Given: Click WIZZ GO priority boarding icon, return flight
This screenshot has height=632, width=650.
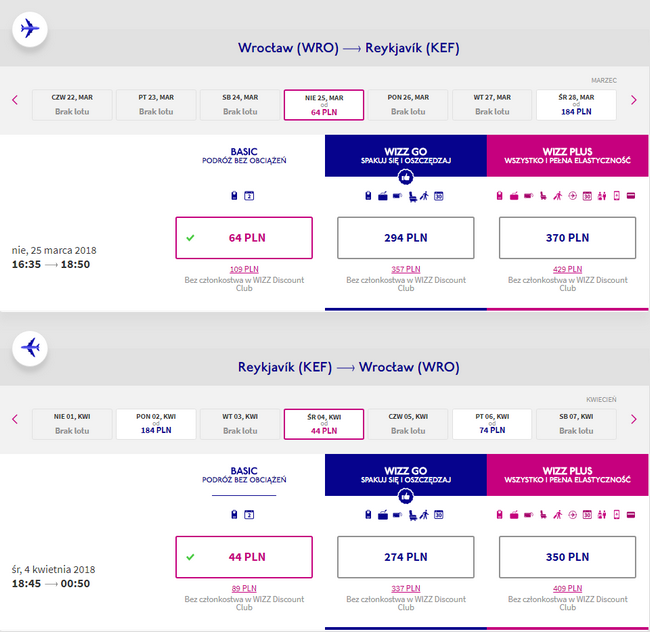Looking at the screenshot, I should [x=424, y=515].
